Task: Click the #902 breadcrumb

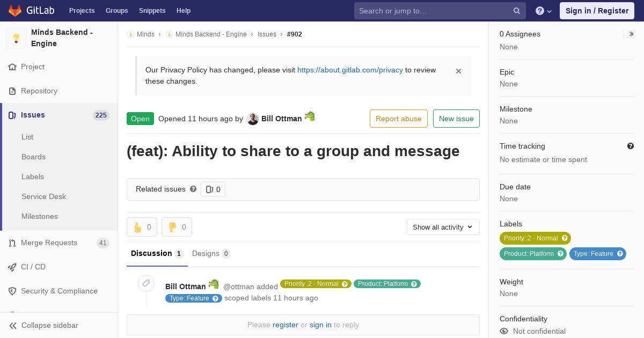Action: (x=295, y=34)
